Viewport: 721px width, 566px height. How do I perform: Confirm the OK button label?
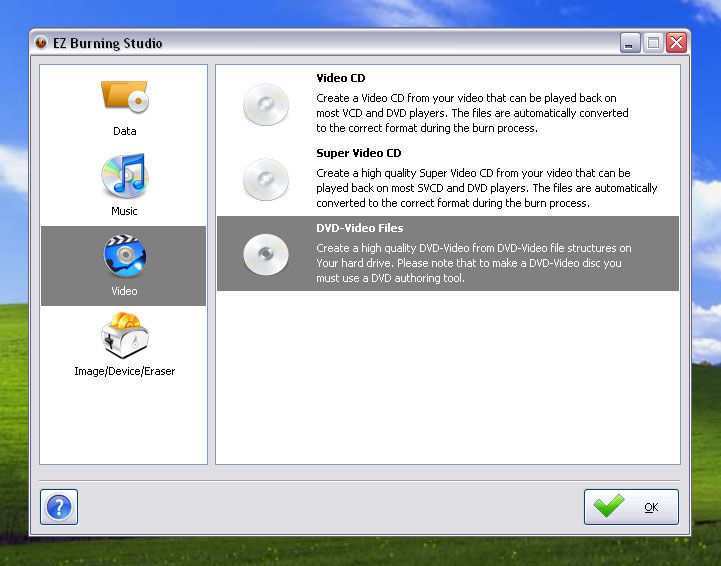pos(651,507)
